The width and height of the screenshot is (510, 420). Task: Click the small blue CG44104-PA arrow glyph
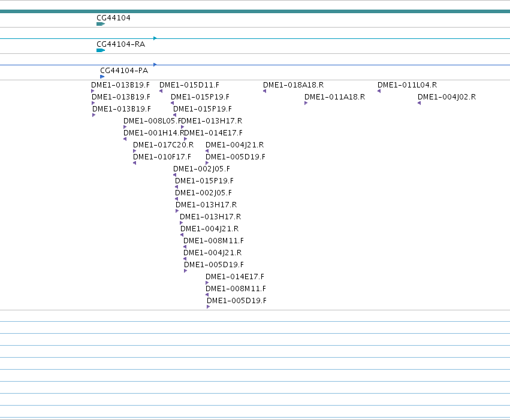pos(102,77)
